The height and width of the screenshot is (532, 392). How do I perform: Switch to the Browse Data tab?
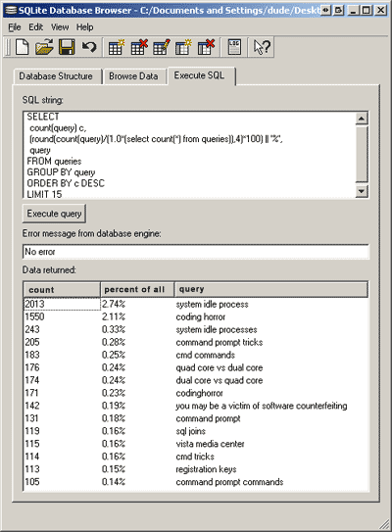click(133, 76)
